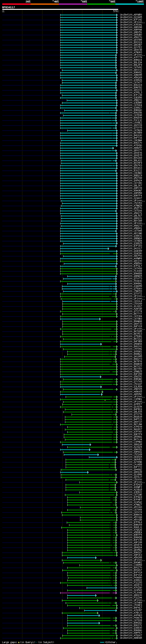The width and height of the screenshot is (146, 644).
Task: Click the red 20% identity legend segment
Action: coord(16,4)
